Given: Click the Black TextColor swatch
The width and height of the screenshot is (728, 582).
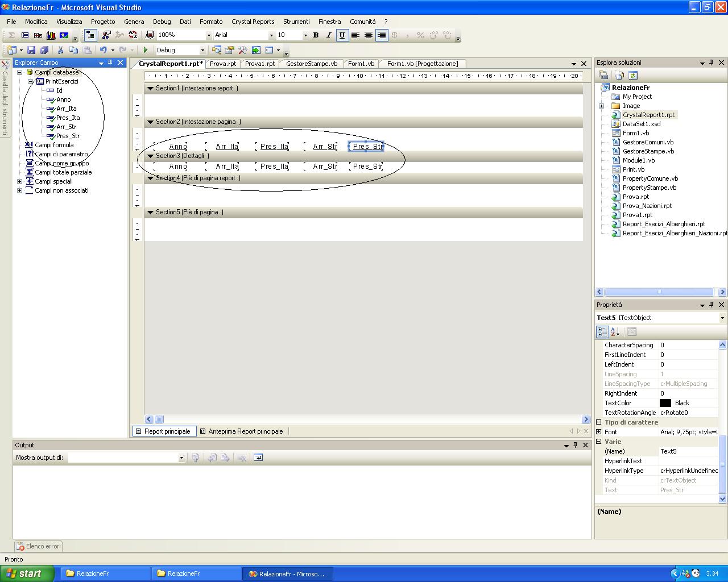Looking at the screenshot, I should point(665,403).
